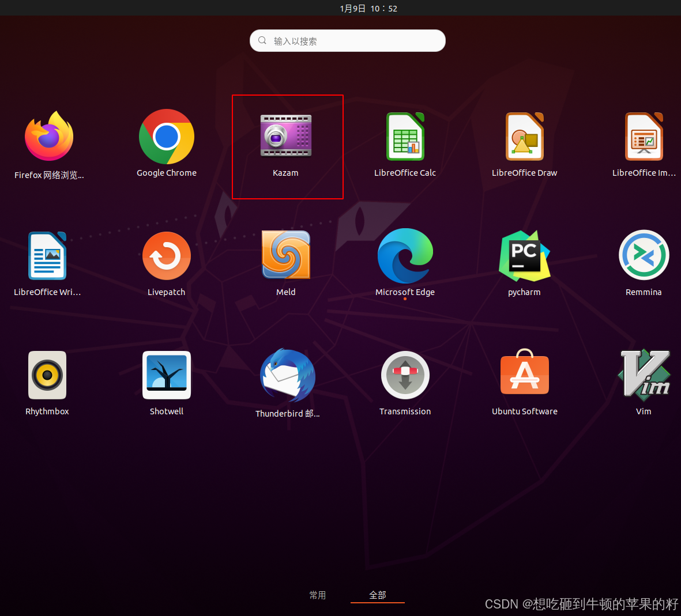Screen dimensions: 681x616
Task: Click the 输入以搜索 search field
Action: point(348,41)
